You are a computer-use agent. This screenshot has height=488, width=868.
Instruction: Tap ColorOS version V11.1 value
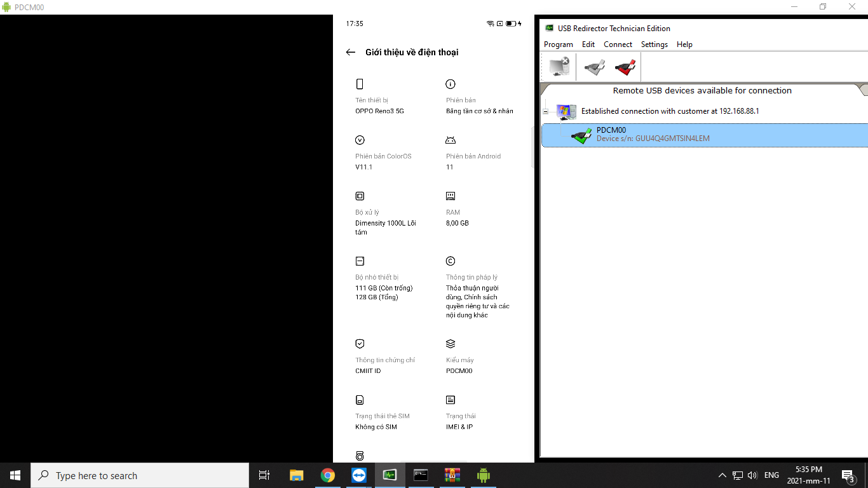pos(363,167)
